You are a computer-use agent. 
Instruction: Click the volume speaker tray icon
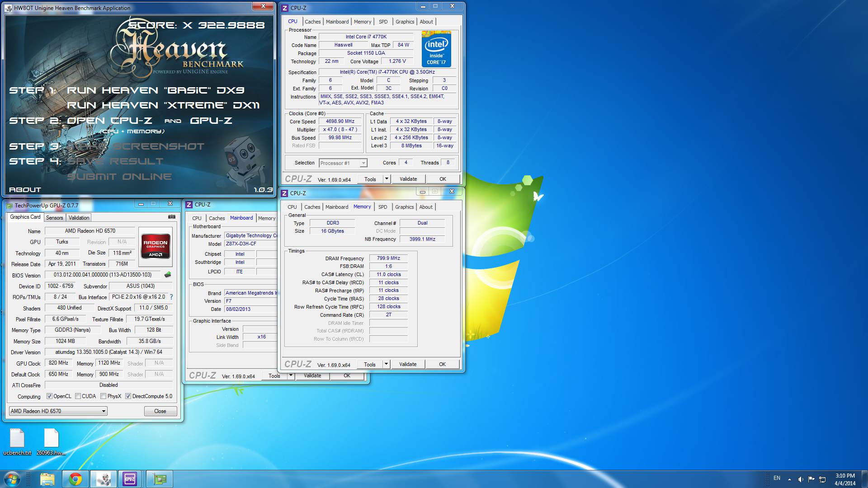pos(800,479)
